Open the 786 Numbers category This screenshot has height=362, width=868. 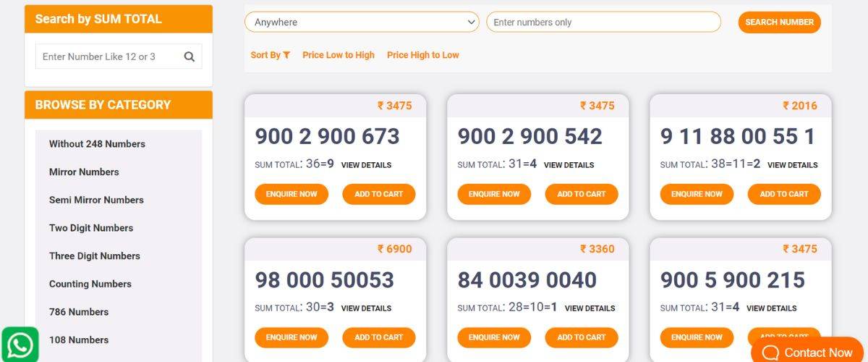[x=79, y=312]
